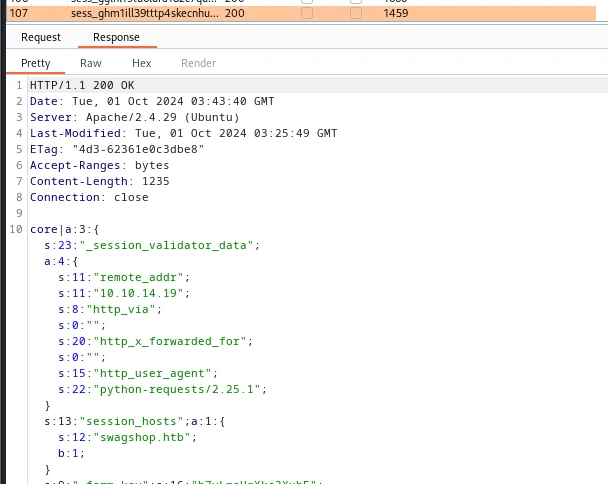Switch to the Request tab
Screen dimensions: 608x484
[x=41, y=37]
